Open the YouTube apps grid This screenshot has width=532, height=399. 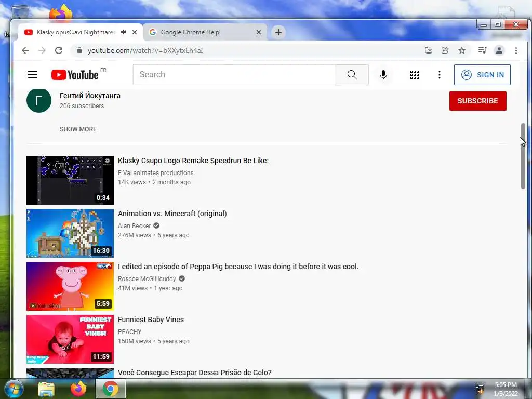pyautogui.click(x=415, y=75)
